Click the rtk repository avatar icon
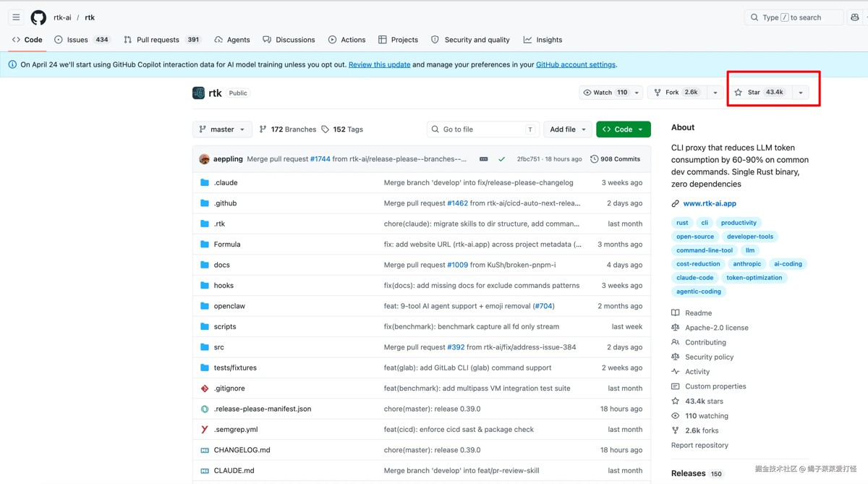Viewport: 868px width, 484px height. (198, 93)
